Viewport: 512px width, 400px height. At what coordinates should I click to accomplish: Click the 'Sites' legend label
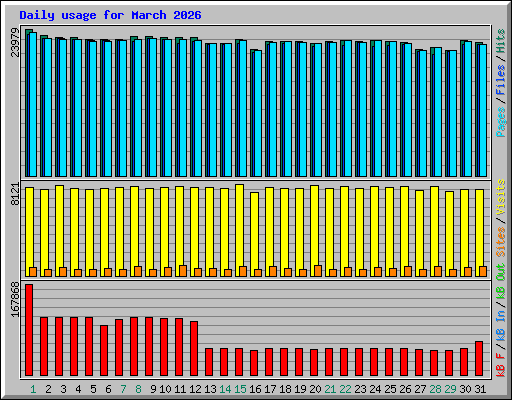coord(500,242)
